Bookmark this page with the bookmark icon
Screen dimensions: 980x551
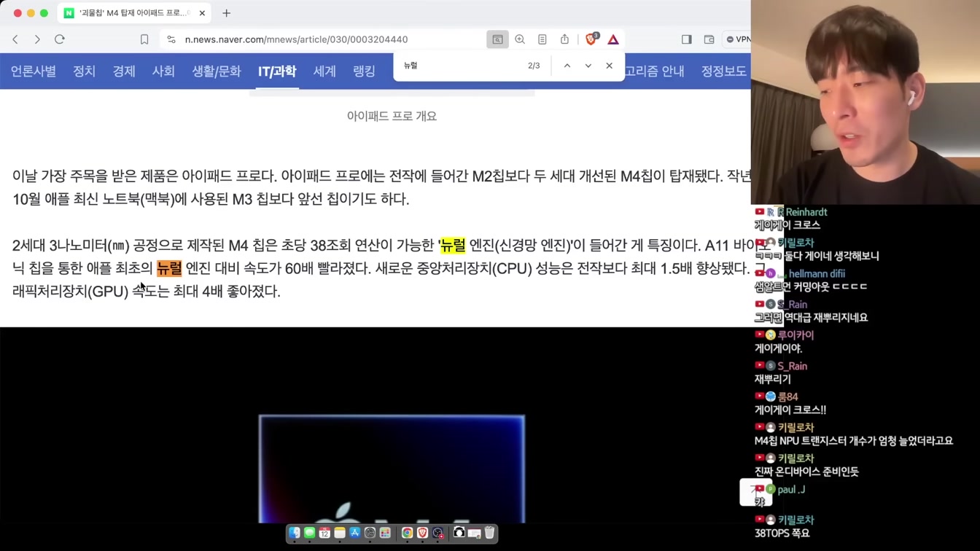[x=144, y=39]
